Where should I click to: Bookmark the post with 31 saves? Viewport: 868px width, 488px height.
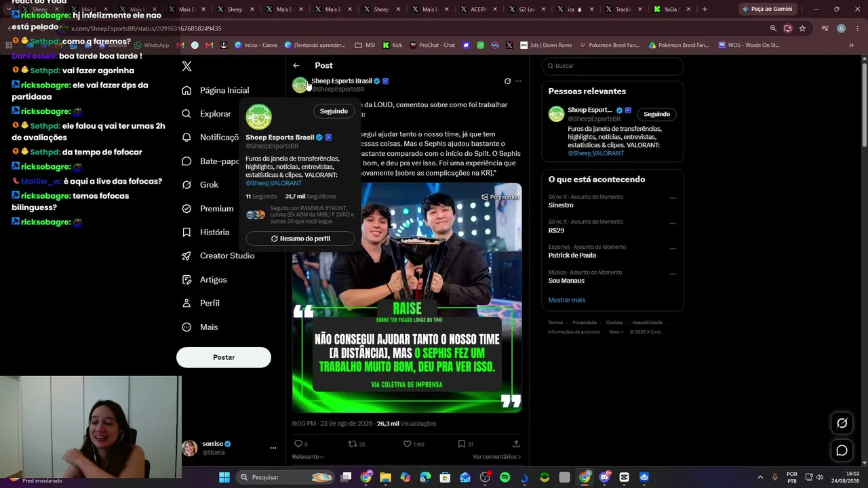coord(466,444)
